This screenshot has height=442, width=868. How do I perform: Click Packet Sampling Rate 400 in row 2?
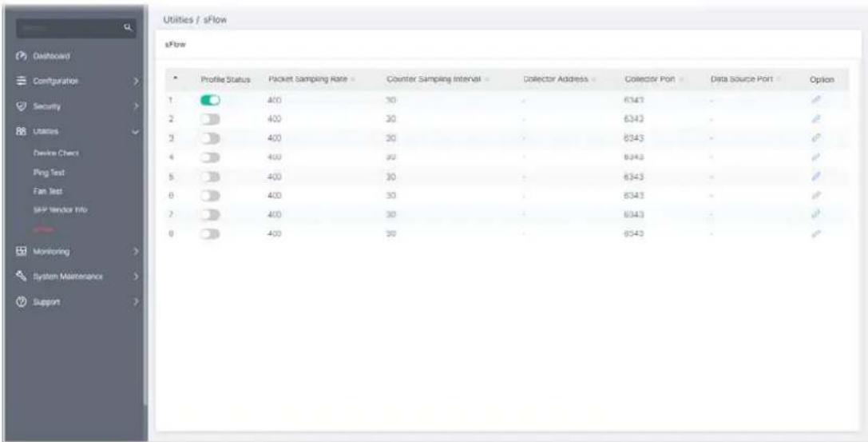click(275, 119)
